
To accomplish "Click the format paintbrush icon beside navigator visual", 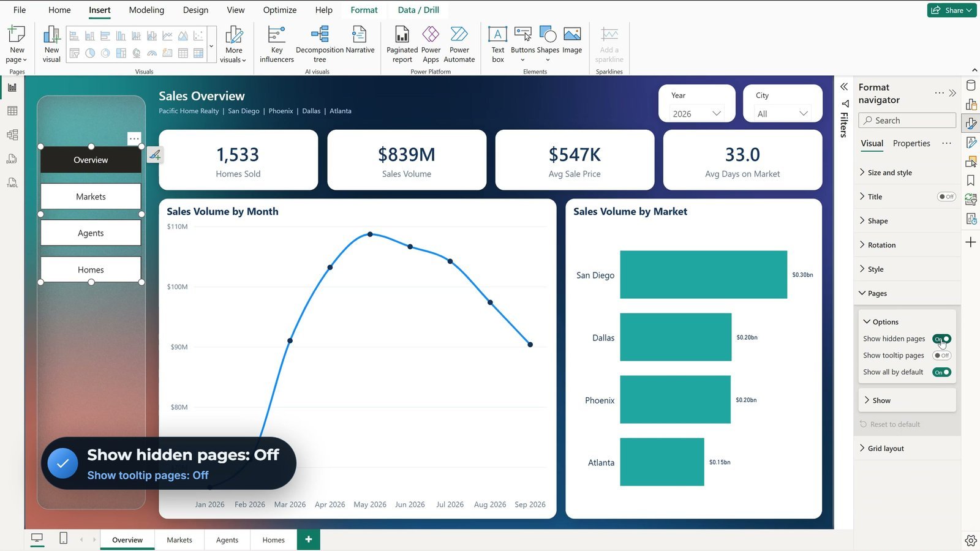I will 155,156.
